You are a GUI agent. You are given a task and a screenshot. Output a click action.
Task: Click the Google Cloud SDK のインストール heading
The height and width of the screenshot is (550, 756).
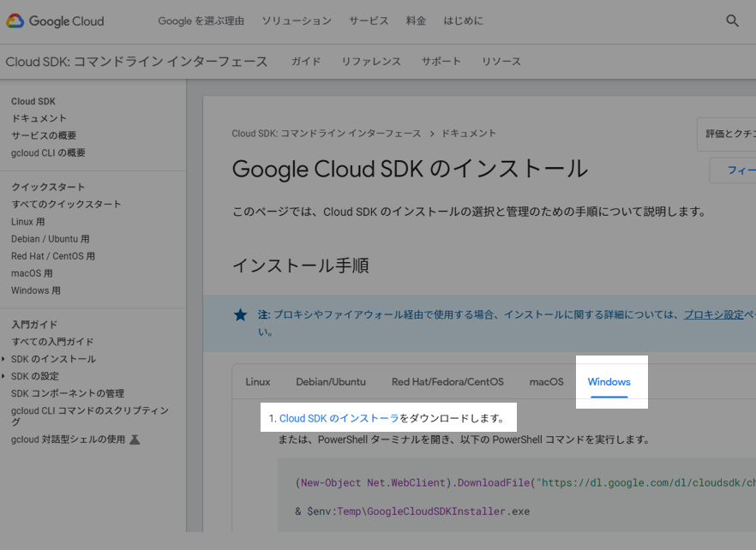tap(410, 169)
